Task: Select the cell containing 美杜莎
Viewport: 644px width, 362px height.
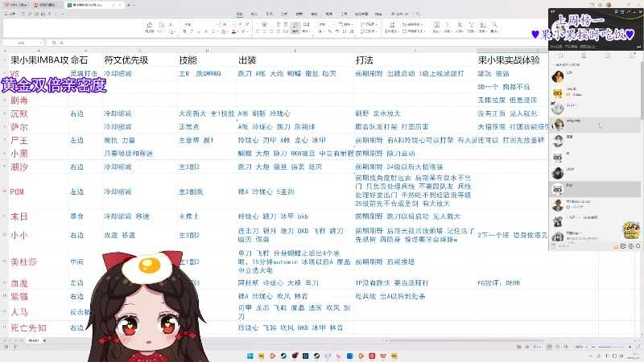Action: 39,262
